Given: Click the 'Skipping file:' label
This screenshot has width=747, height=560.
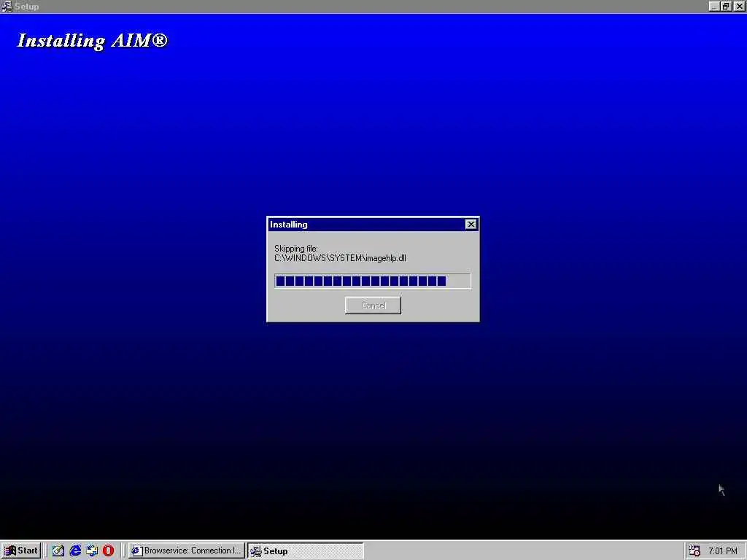Looking at the screenshot, I should pos(296,249).
